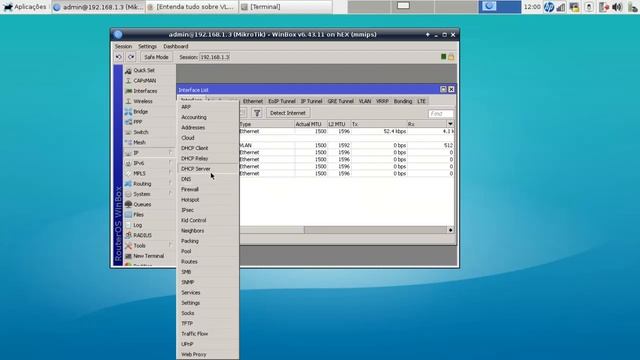Image resolution: width=640 pixels, height=360 pixels.
Task: Choose DHCP Client from the IP submenu
Action: pos(208,148)
